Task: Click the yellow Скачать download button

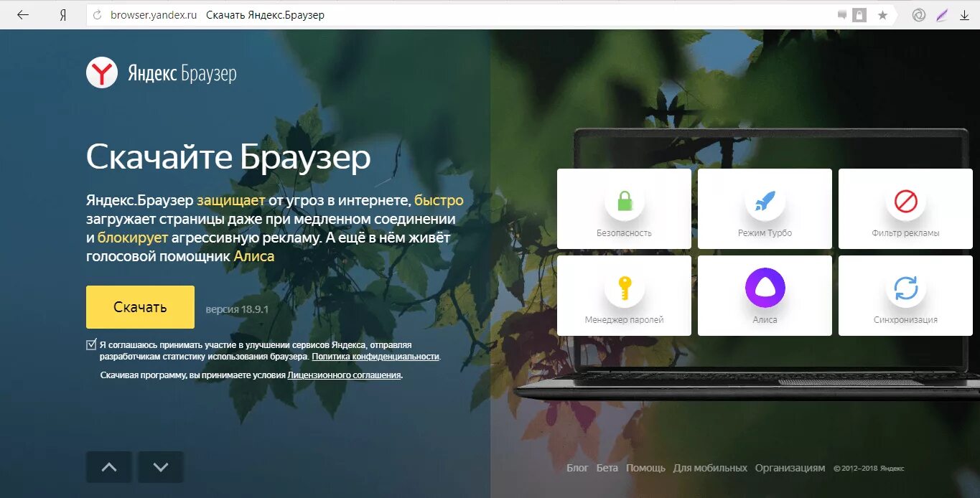Action: 140,307
